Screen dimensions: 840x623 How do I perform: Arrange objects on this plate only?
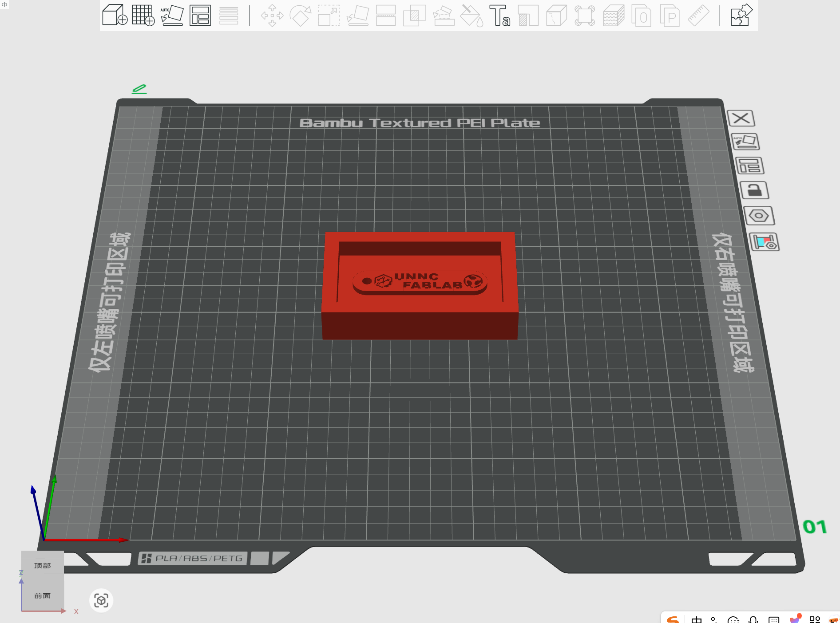coord(750,166)
